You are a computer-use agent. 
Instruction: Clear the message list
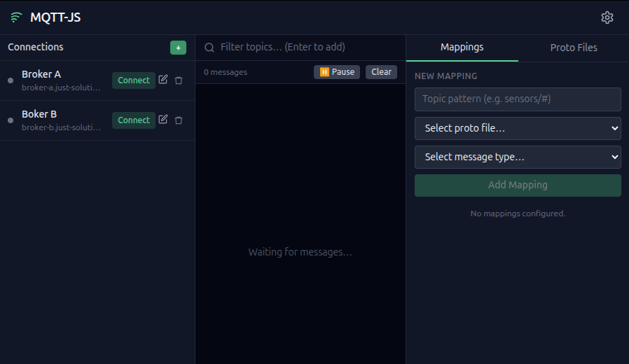click(381, 72)
